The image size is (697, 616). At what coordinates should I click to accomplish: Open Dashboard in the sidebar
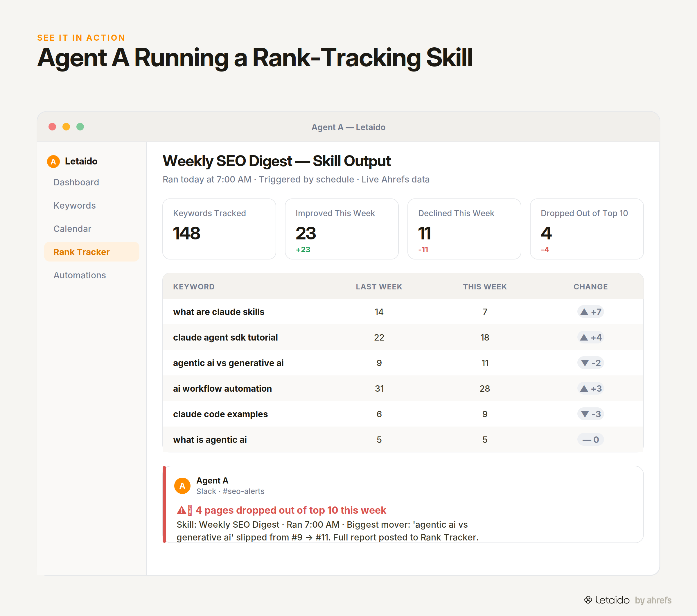pos(76,182)
